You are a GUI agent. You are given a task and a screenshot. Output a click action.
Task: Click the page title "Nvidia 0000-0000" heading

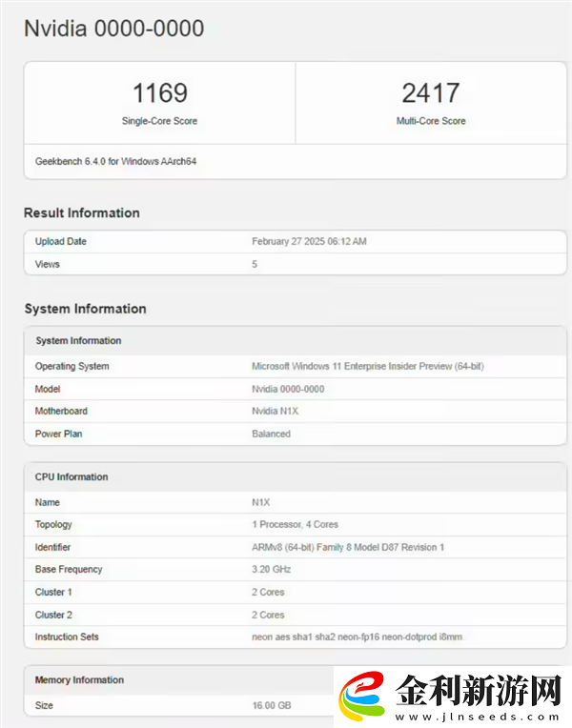pyautogui.click(x=113, y=29)
